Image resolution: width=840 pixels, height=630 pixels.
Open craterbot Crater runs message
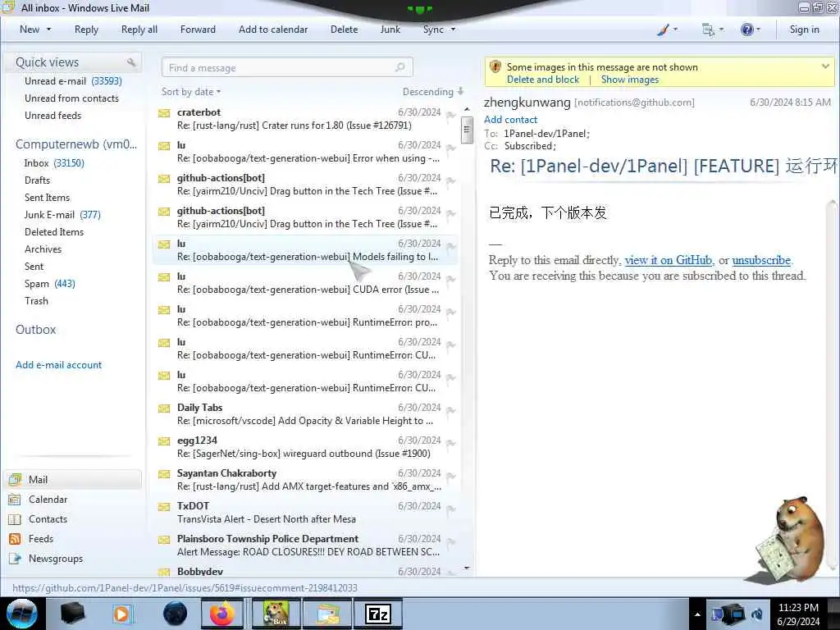click(305, 119)
